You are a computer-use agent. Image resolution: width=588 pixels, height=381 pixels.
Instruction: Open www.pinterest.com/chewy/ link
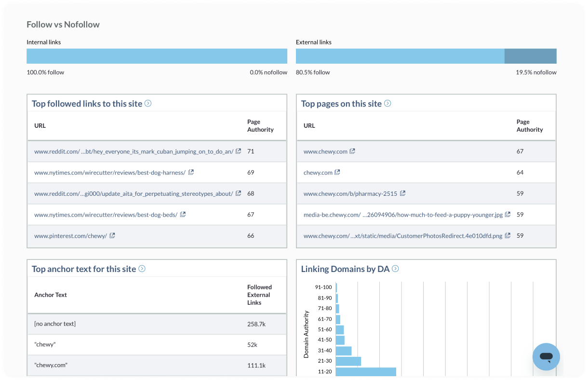pyautogui.click(x=71, y=236)
